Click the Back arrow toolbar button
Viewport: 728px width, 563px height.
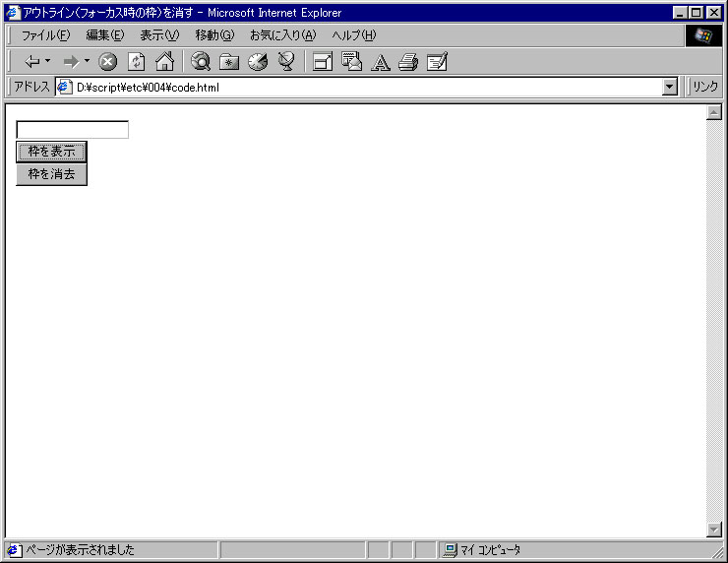tap(32, 61)
